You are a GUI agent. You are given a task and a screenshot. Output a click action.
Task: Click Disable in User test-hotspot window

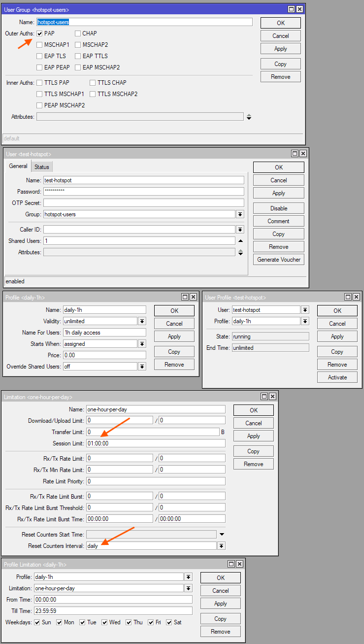coord(279,208)
